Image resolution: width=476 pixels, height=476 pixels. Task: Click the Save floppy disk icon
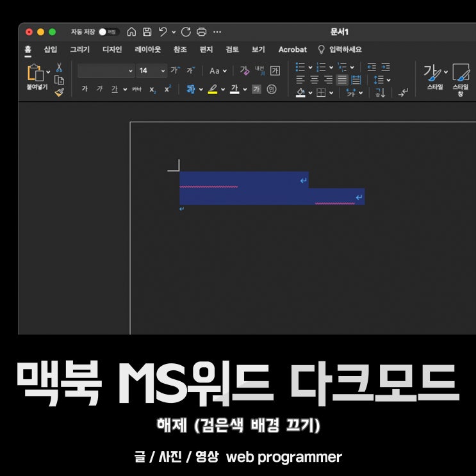point(147,31)
